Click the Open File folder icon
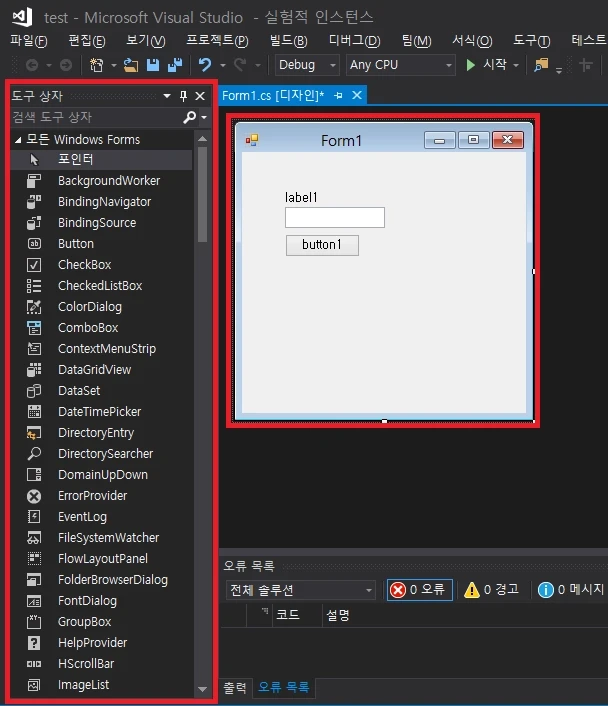 (131, 65)
